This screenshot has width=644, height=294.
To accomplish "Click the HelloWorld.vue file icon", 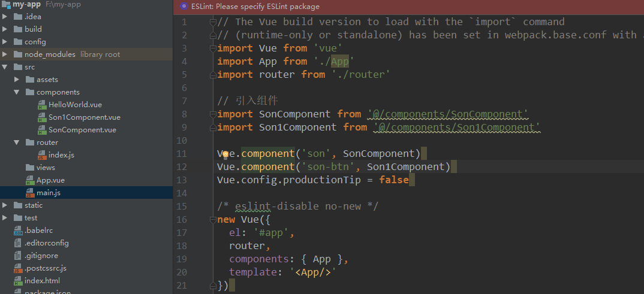I will [42, 105].
